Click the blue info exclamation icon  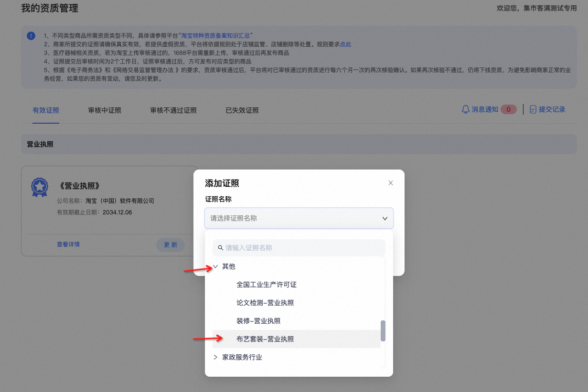tap(31, 36)
